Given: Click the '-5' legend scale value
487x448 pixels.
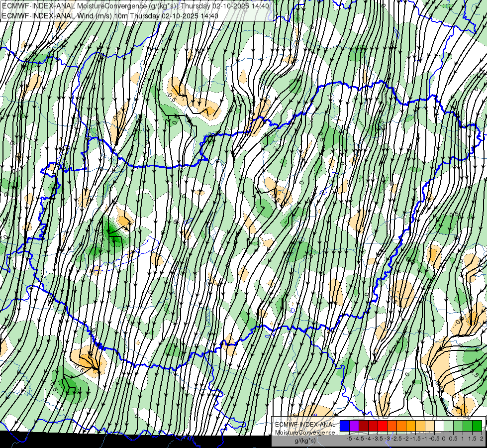Looking at the screenshot, I should click(x=349, y=439).
